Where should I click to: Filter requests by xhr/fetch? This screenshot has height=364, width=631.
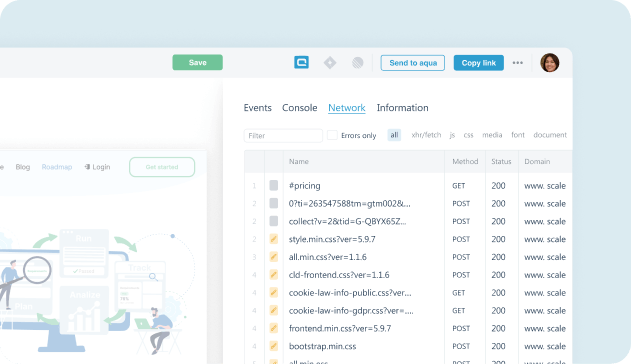coord(426,135)
